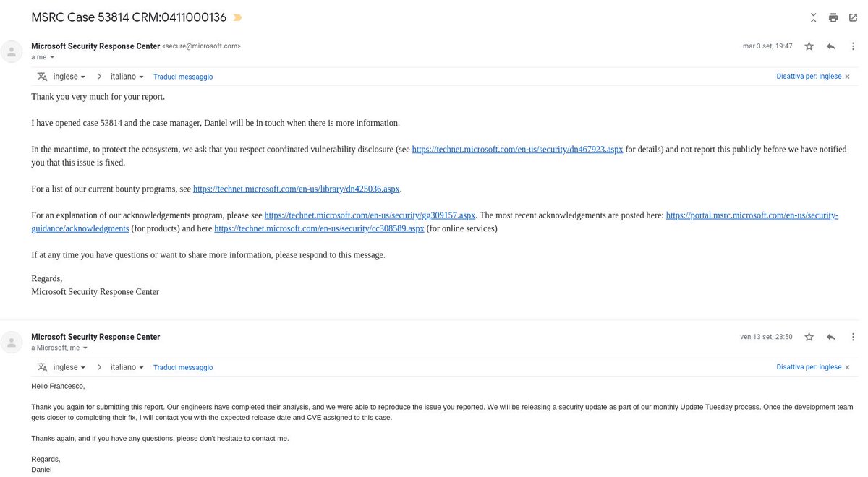Open the dn467923.aspx disclosure link

[x=517, y=149]
